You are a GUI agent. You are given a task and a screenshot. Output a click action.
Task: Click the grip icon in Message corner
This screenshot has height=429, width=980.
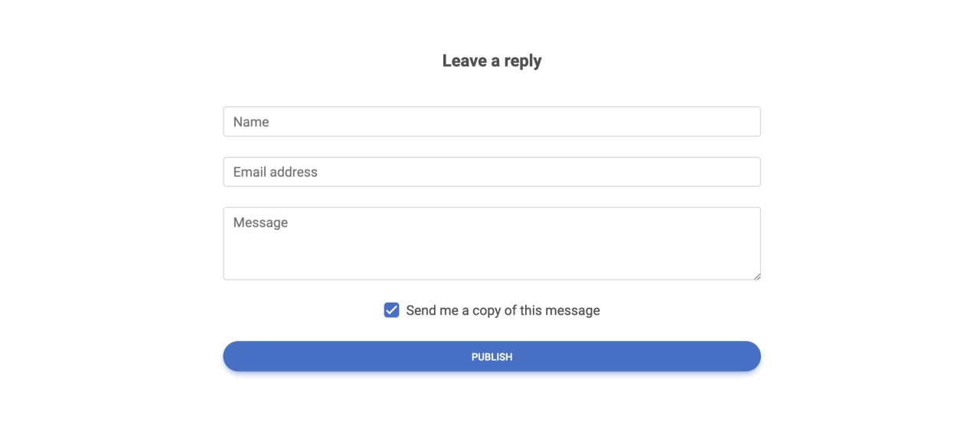coord(756,276)
